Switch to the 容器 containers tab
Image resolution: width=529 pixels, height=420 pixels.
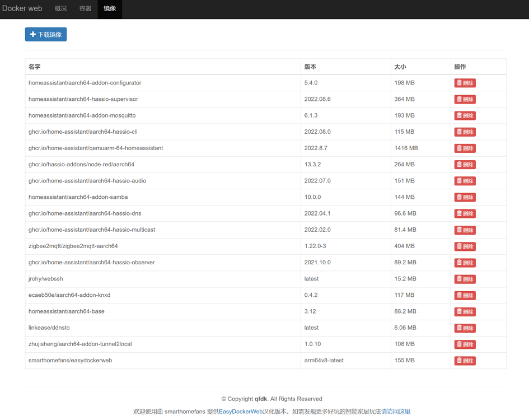pos(85,9)
